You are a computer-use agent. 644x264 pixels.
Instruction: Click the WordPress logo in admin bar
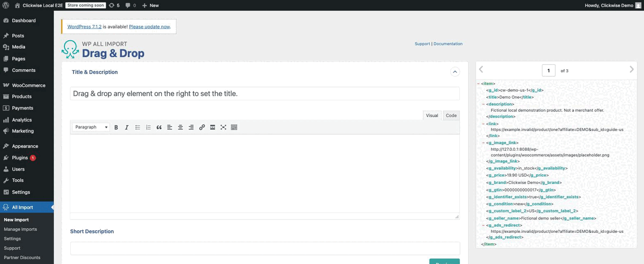(x=5, y=5)
